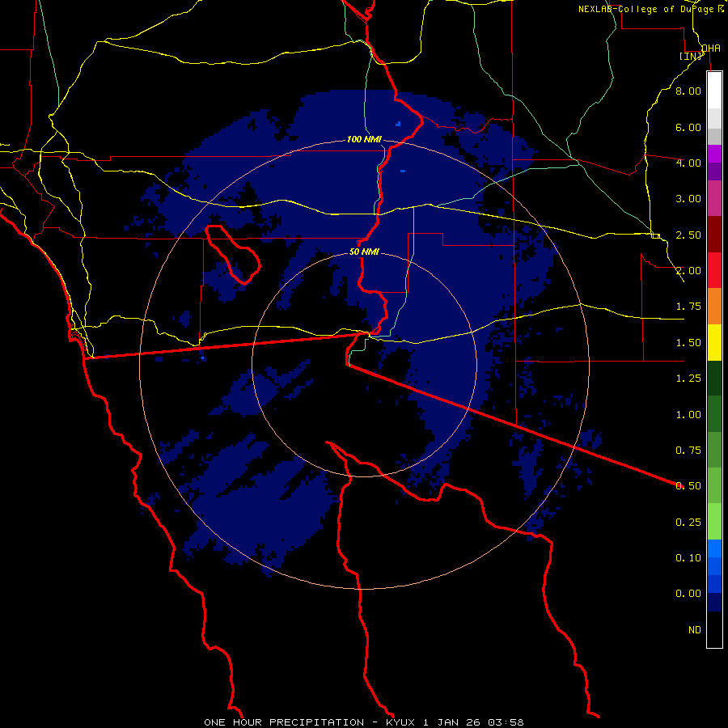Pick the bright magenta swatch above 4.00
Screen dimensions: 728x728
click(x=714, y=154)
